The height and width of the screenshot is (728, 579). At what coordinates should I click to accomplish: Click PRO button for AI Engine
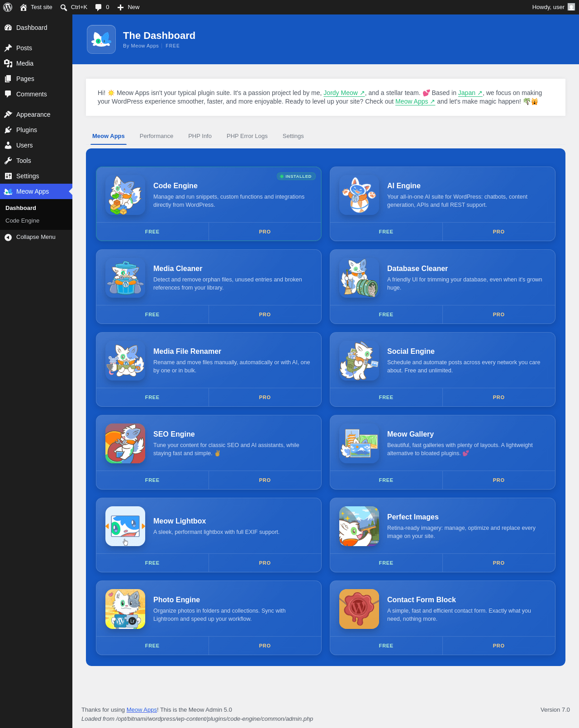tap(499, 232)
